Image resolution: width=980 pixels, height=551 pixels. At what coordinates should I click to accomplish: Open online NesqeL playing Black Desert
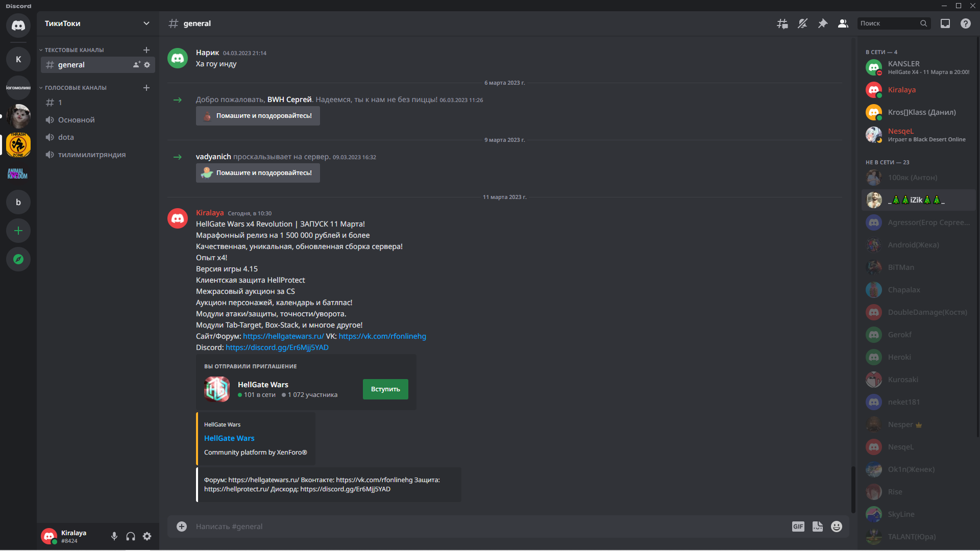(x=919, y=135)
